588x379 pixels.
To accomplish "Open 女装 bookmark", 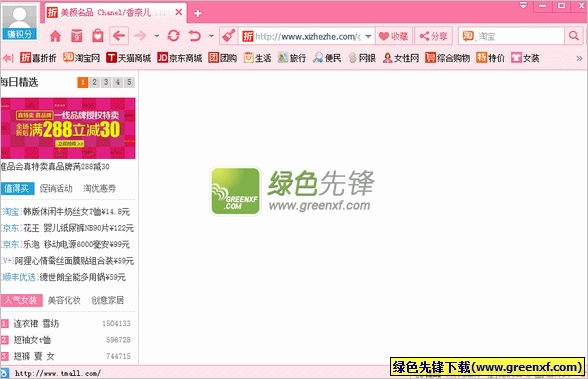I will pos(525,58).
